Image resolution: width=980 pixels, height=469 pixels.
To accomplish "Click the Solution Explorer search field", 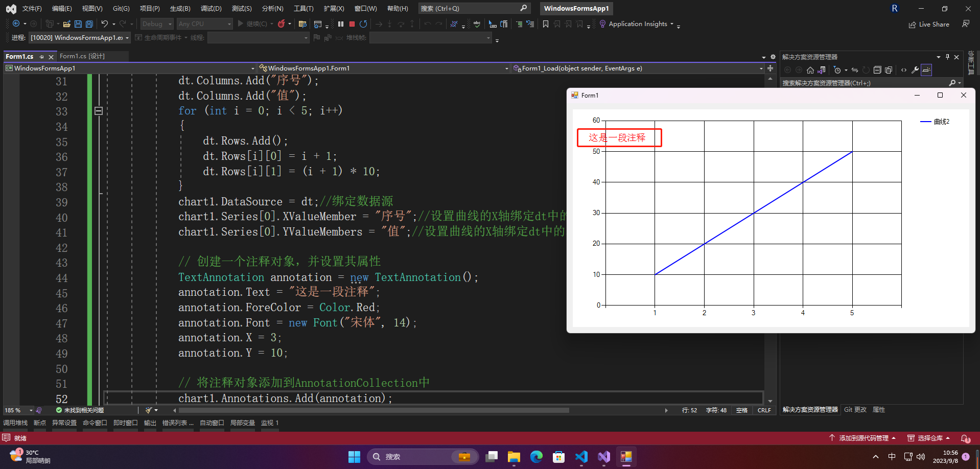I will click(x=871, y=83).
